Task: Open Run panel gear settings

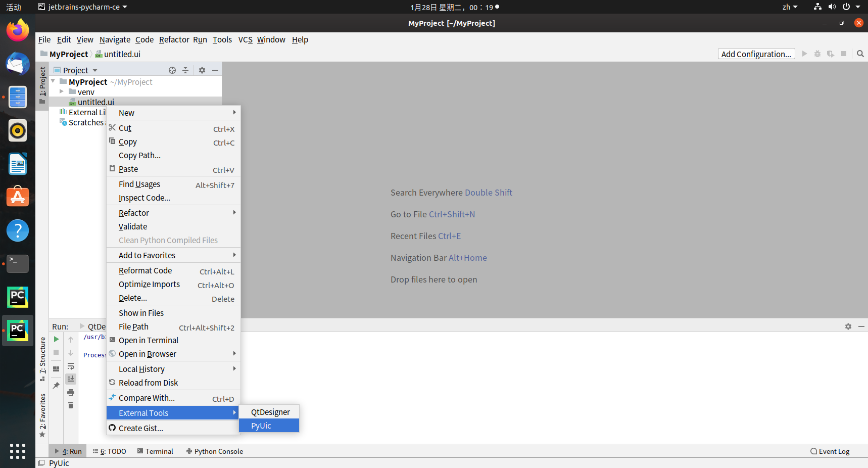Action: [x=848, y=326]
